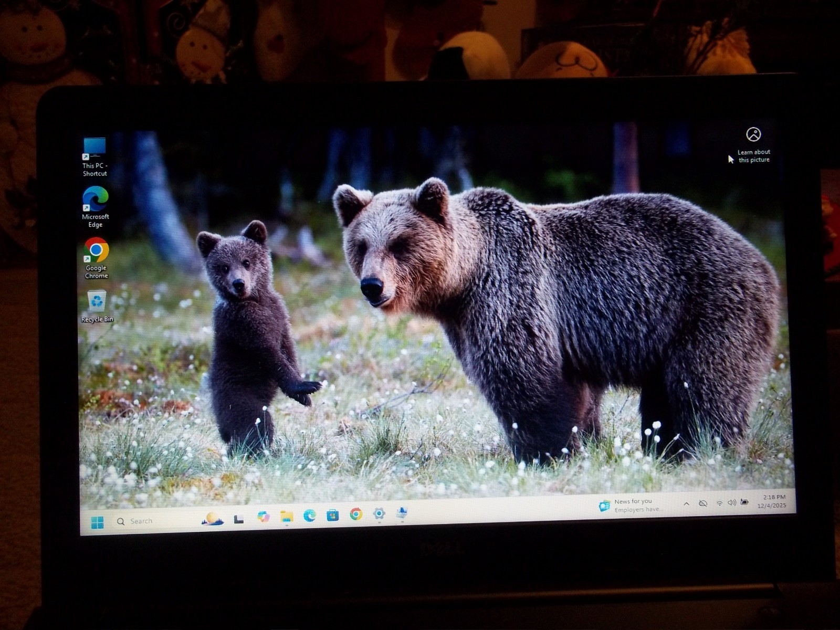Open the Recycle Bin on the desktop
Viewport: 840px width, 630px height.
[x=97, y=306]
